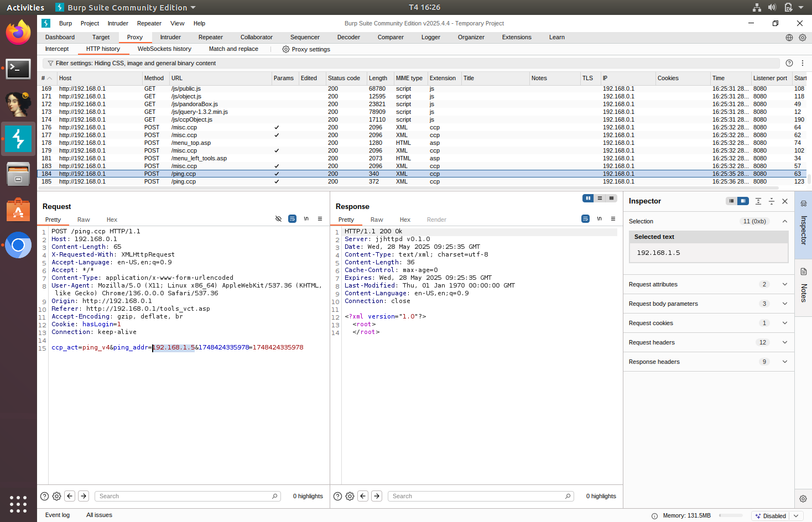Click the memory usage progress bar
812x522 pixels.
pos(731,515)
